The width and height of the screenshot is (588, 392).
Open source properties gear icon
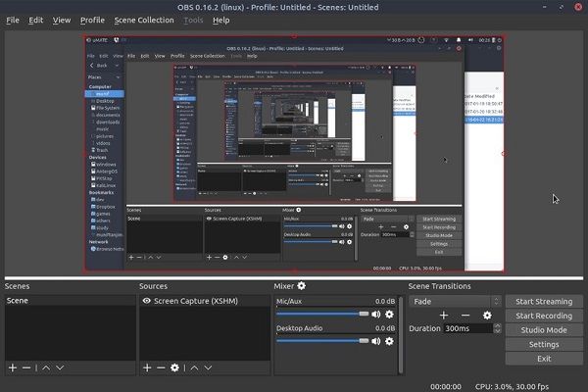coord(174,368)
